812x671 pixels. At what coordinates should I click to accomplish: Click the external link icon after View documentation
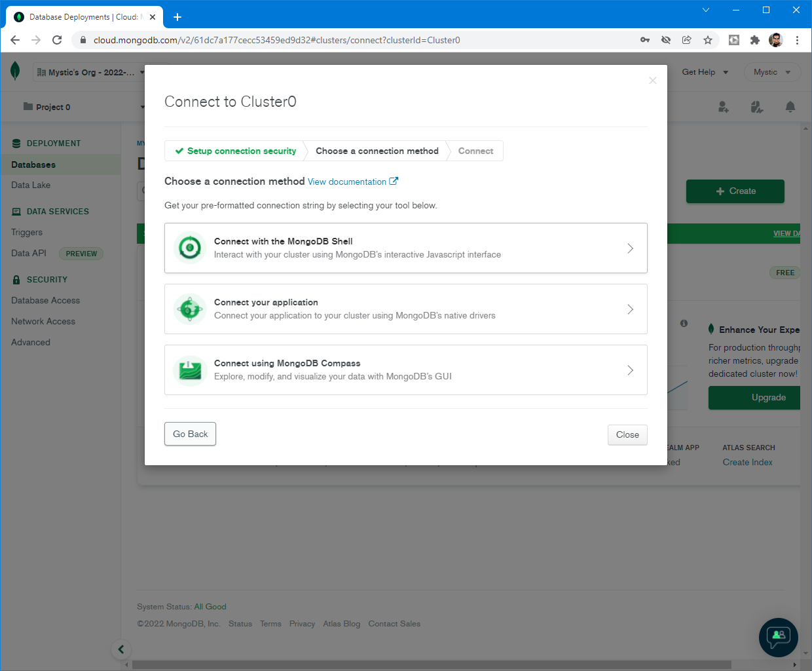click(x=394, y=181)
